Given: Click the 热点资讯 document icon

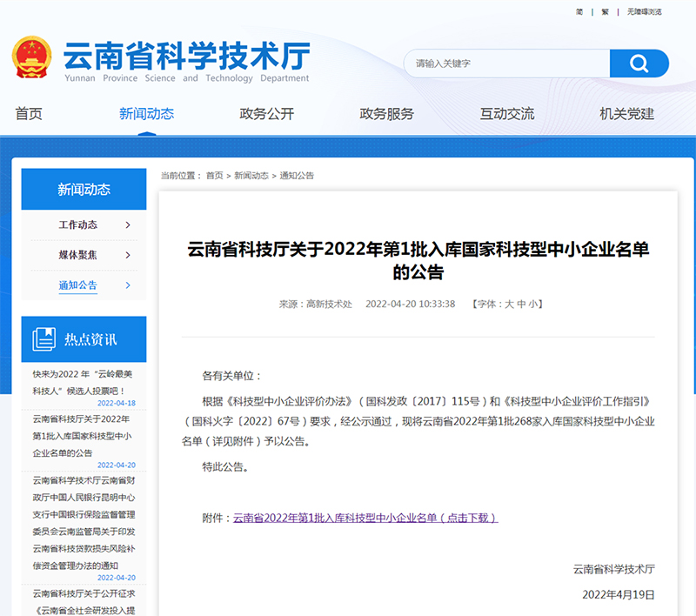Looking at the screenshot, I should 43,339.
